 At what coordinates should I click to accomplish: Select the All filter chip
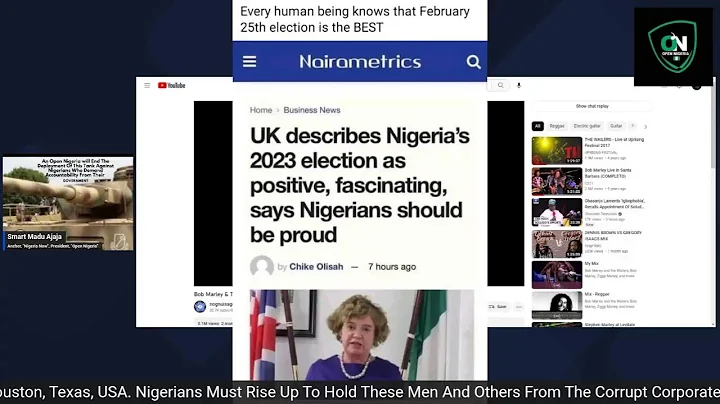(538, 126)
